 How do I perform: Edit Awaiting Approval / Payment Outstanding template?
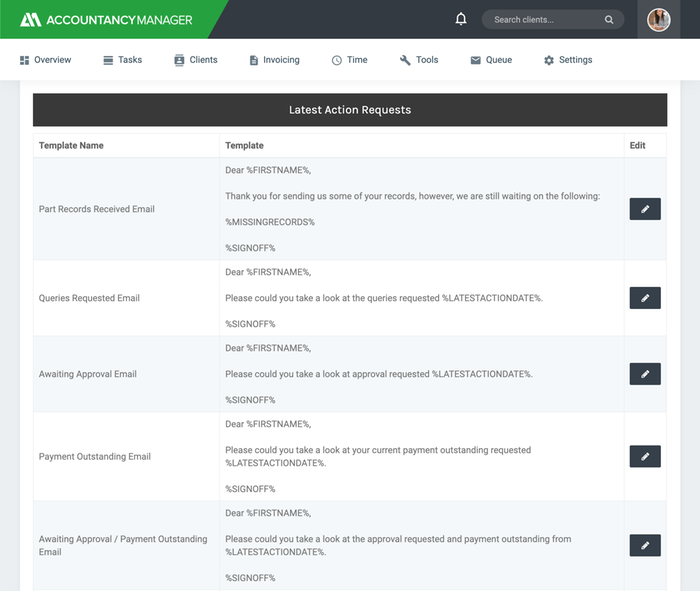click(x=645, y=545)
